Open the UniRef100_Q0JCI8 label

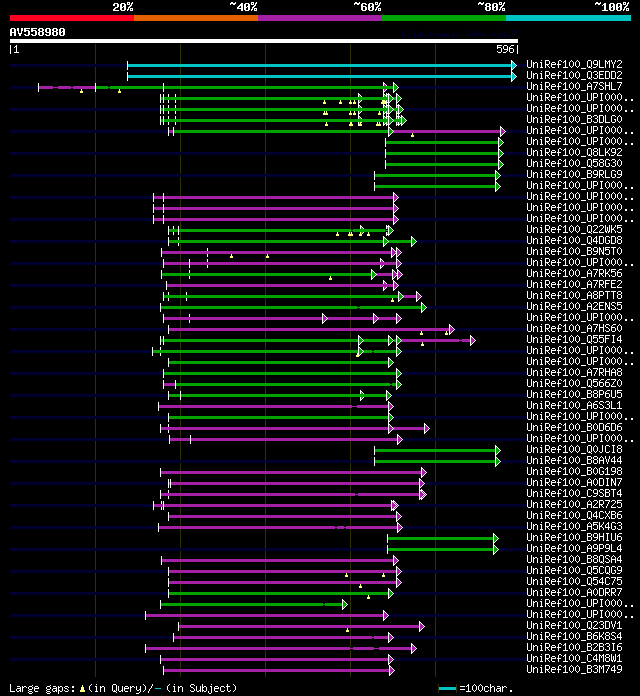pos(574,449)
